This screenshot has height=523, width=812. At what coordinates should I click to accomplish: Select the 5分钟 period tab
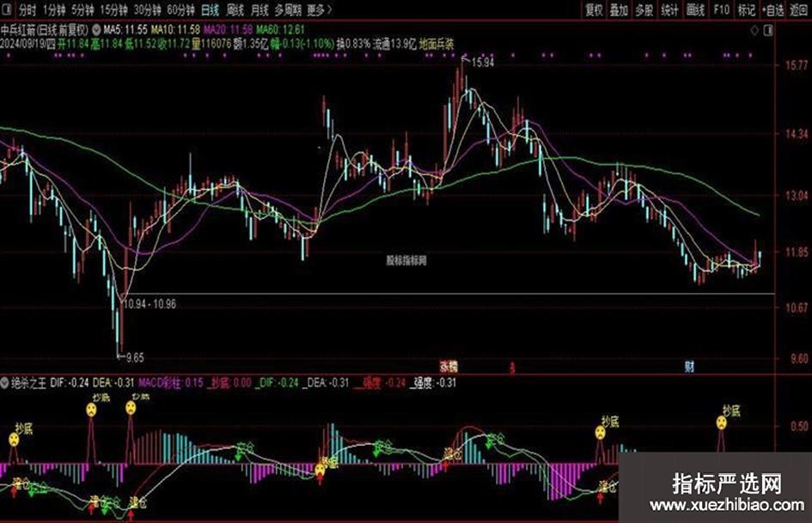coord(82,9)
